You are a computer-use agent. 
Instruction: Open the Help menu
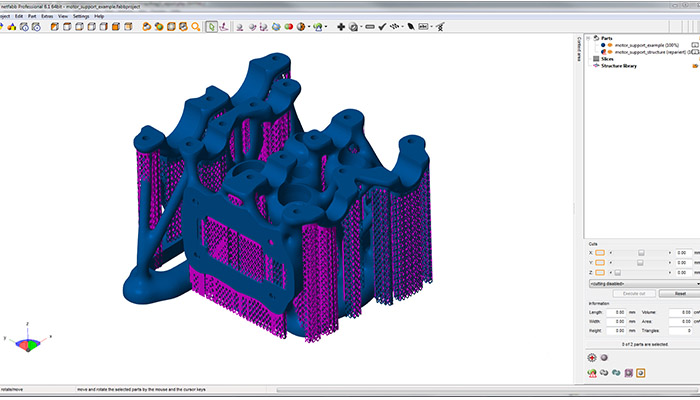tap(99, 17)
